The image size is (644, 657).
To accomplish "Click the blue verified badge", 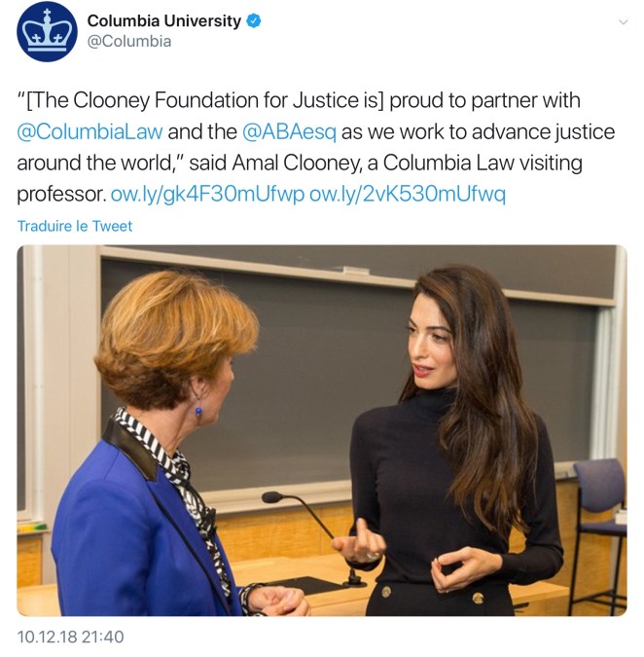I will (x=253, y=20).
